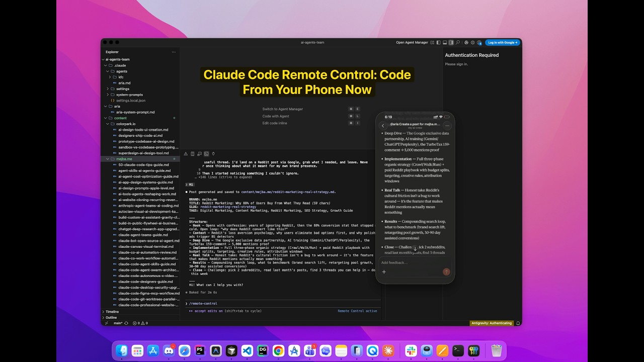Open aria-system-prompt.md file

(135, 112)
